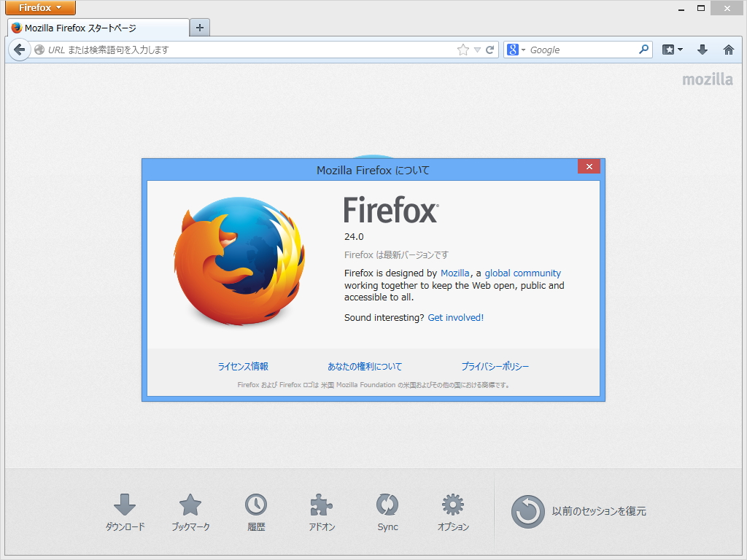Viewport: 747px width, 560px height.
Task: Open the プライバシーポリシー link
Action: [x=496, y=366]
